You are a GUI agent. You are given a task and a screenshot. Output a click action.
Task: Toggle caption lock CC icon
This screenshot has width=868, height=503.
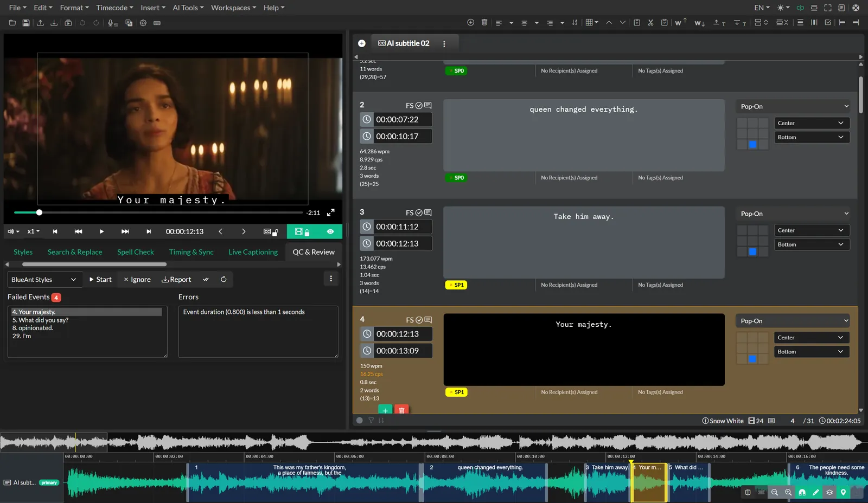(x=271, y=231)
